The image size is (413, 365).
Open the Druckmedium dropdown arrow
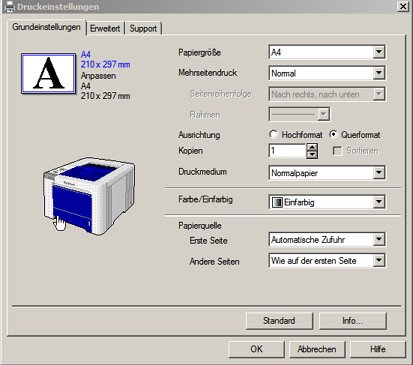(x=379, y=173)
